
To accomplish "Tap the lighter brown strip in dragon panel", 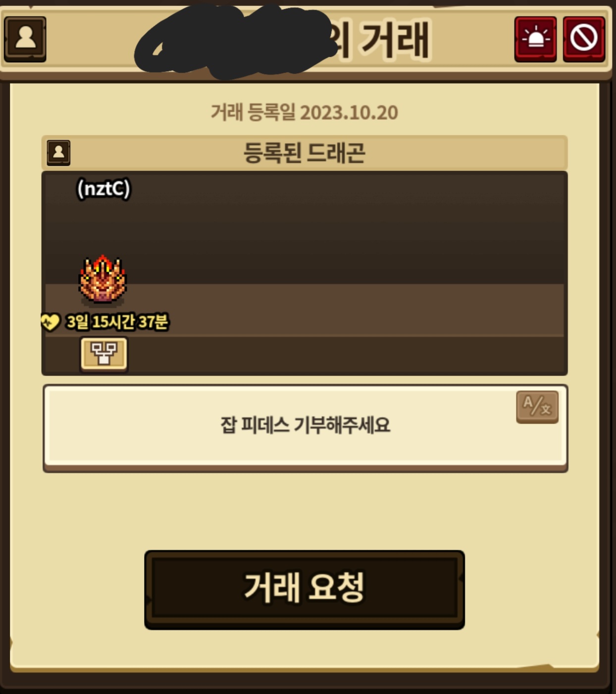I will [x=347, y=310].
